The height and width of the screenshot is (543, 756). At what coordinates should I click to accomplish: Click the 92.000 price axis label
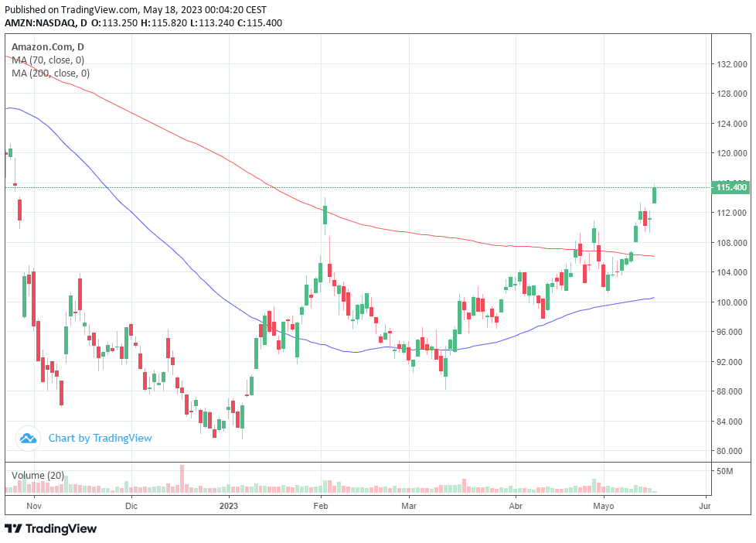click(x=731, y=361)
